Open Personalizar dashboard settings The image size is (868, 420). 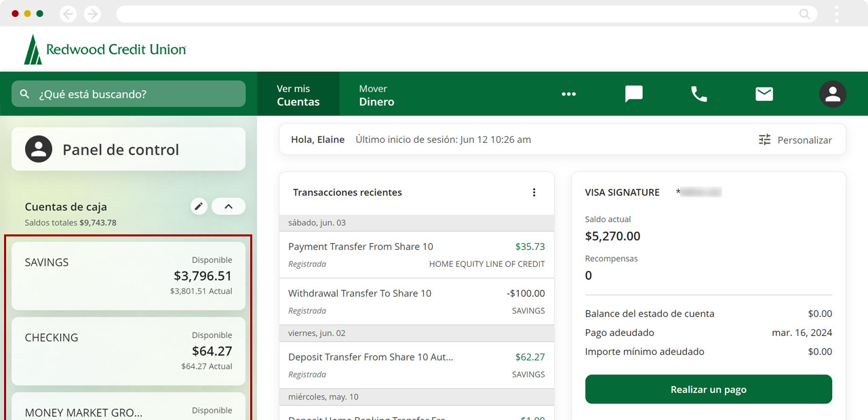[x=795, y=140]
